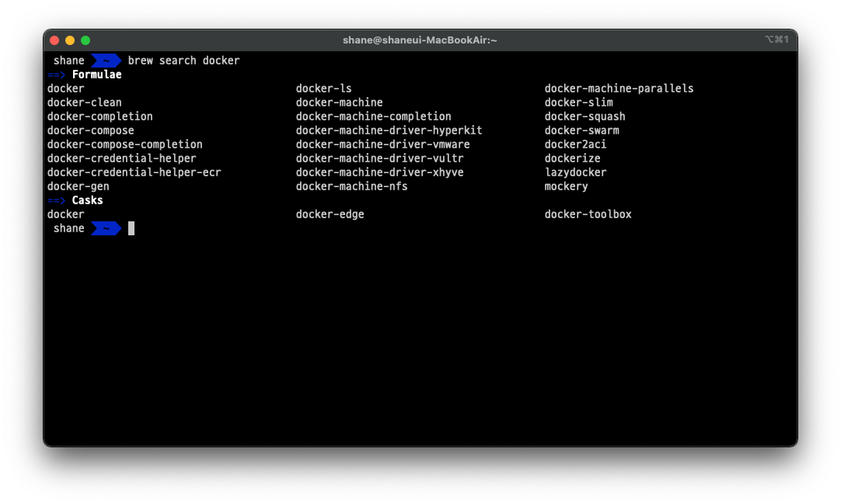This screenshot has width=841, height=504.
Task: Select 'dockerize' formula
Action: click(572, 158)
